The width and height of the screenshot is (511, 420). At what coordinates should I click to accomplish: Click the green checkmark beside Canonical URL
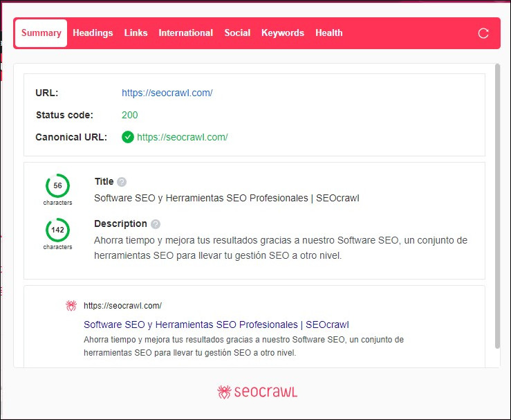(128, 137)
